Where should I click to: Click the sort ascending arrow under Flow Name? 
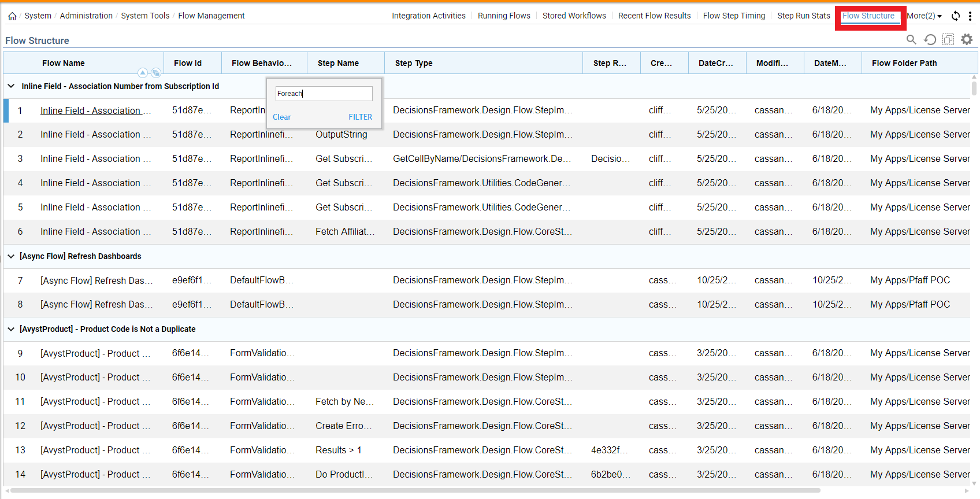(x=143, y=73)
